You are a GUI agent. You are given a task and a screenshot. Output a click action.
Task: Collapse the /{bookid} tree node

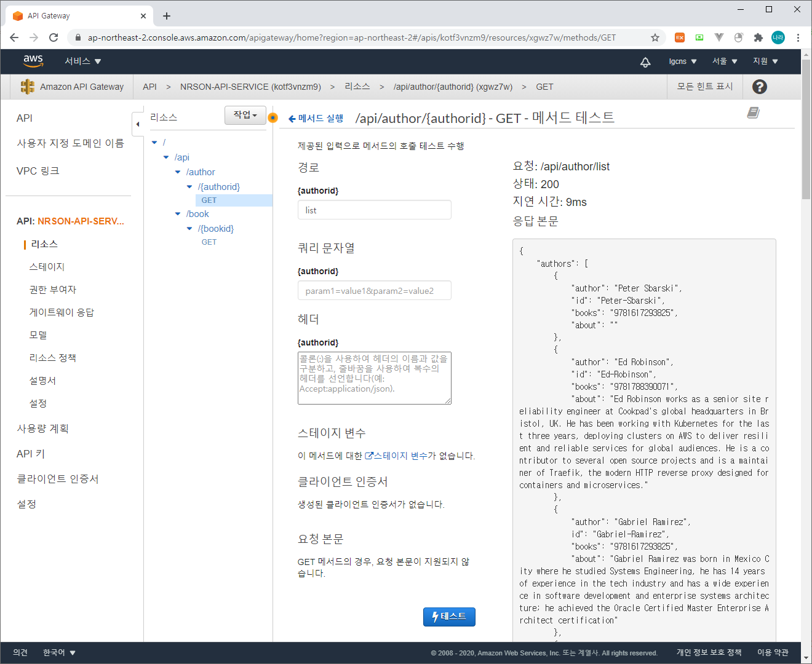189,229
